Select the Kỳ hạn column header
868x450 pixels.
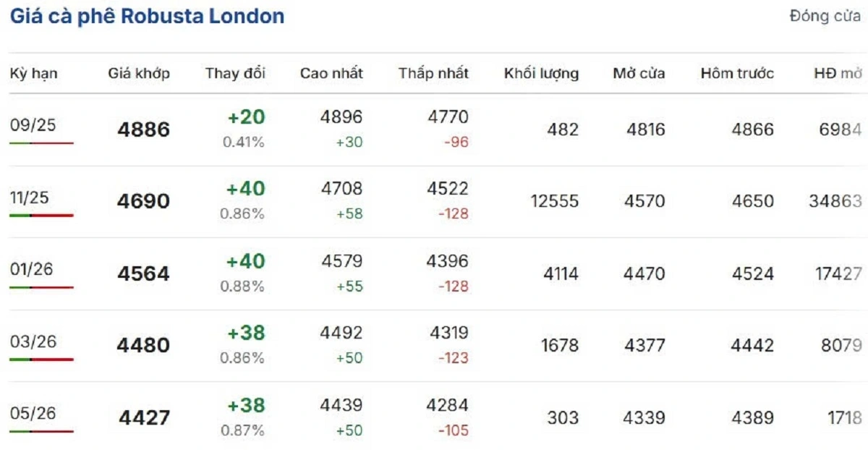34,74
